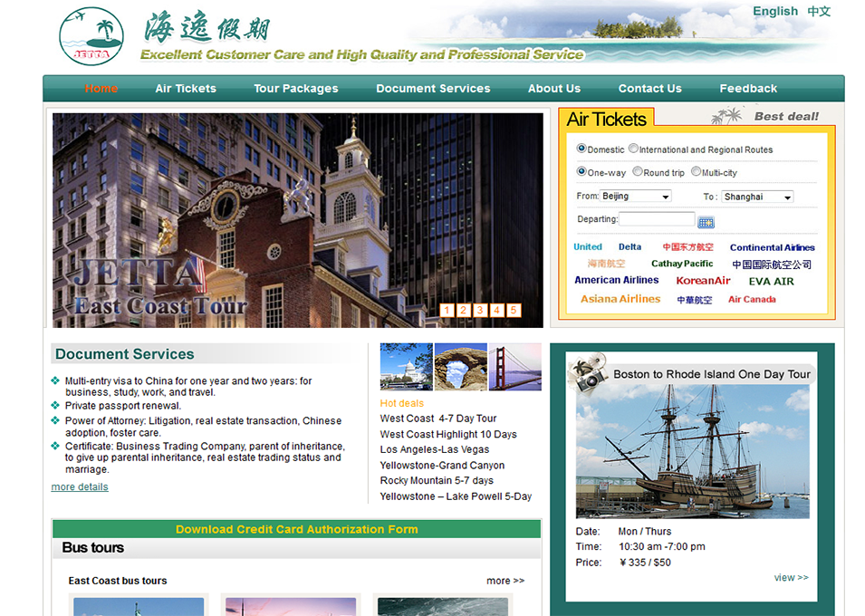Viewport: 865px width, 616px height.
Task: Click the Continental Airlines logo
Action: (x=772, y=247)
